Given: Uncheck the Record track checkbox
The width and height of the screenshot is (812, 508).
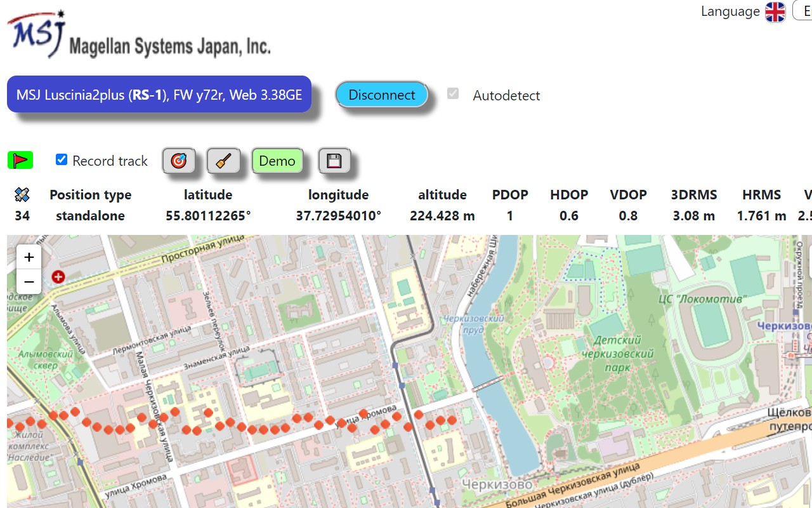Looking at the screenshot, I should 61,159.
